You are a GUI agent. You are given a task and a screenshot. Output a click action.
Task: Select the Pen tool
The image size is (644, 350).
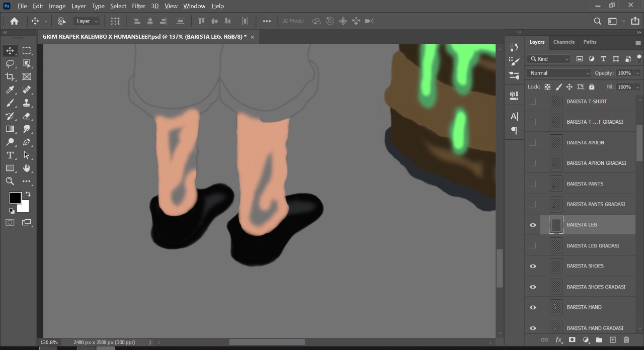click(x=27, y=142)
